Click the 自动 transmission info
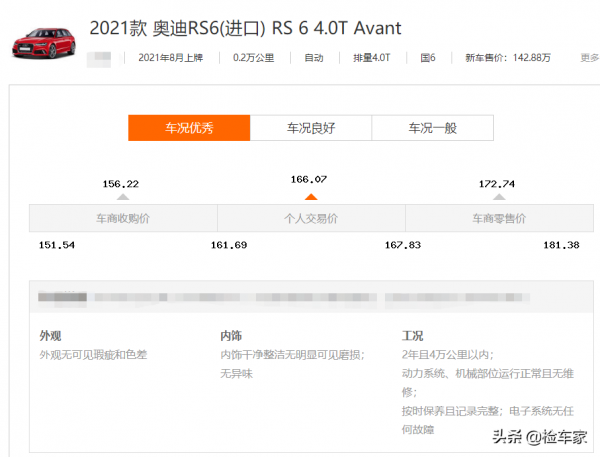 click(x=314, y=58)
